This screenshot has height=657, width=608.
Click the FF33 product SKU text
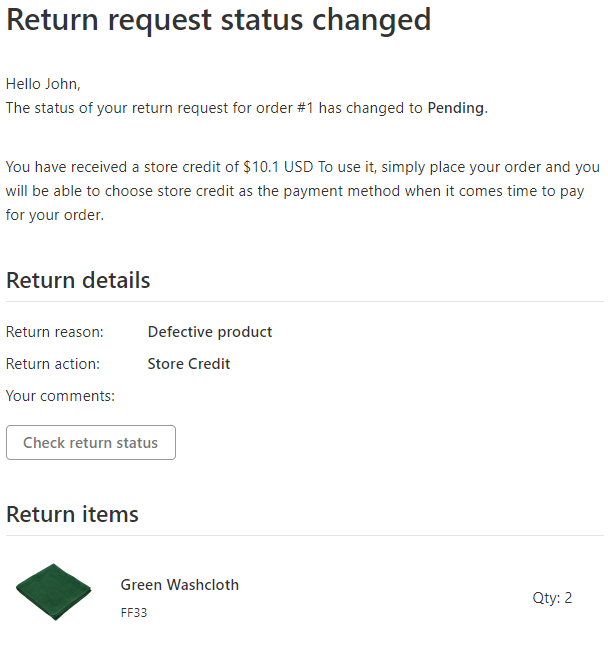click(x=134, y=613)
